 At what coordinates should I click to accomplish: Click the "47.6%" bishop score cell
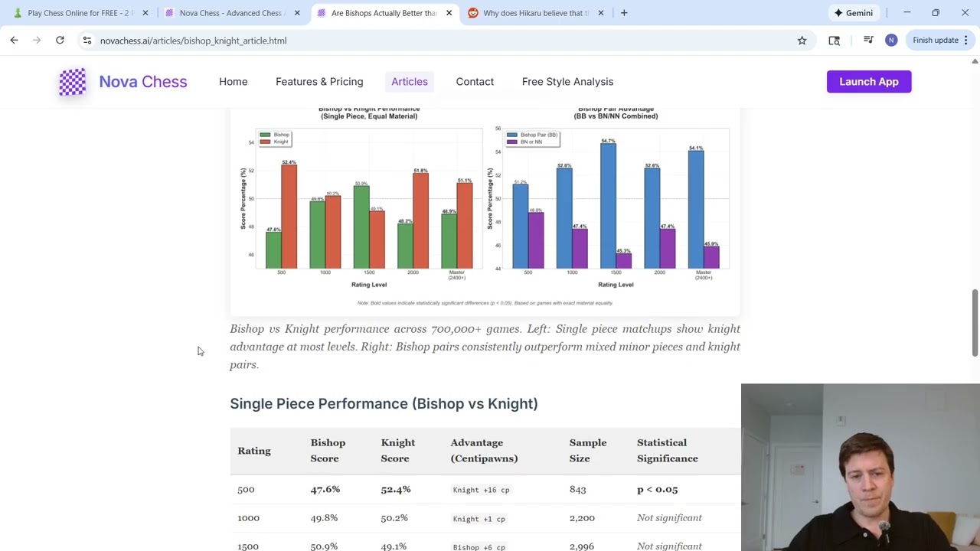pyautogui.click(x=325, y=489)
